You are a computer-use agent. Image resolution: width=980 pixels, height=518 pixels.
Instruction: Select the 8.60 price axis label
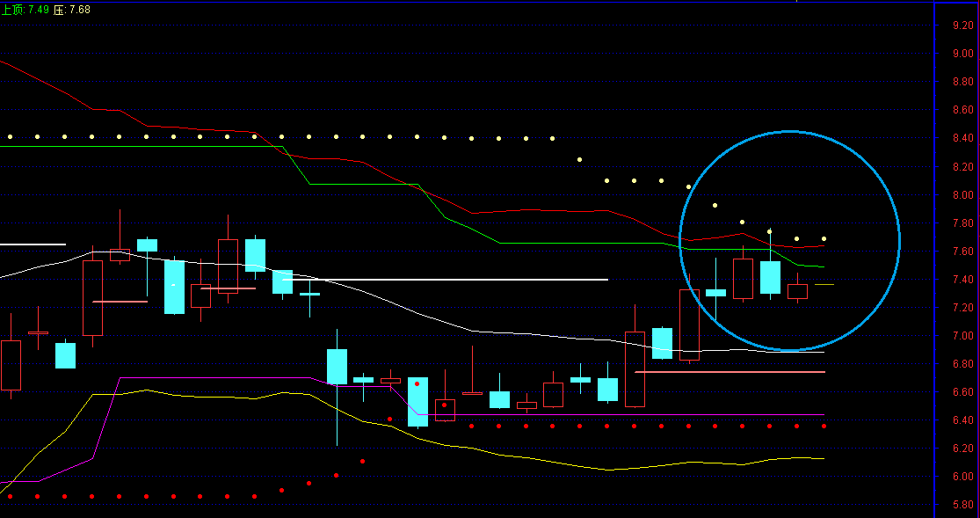pos(962,110)
